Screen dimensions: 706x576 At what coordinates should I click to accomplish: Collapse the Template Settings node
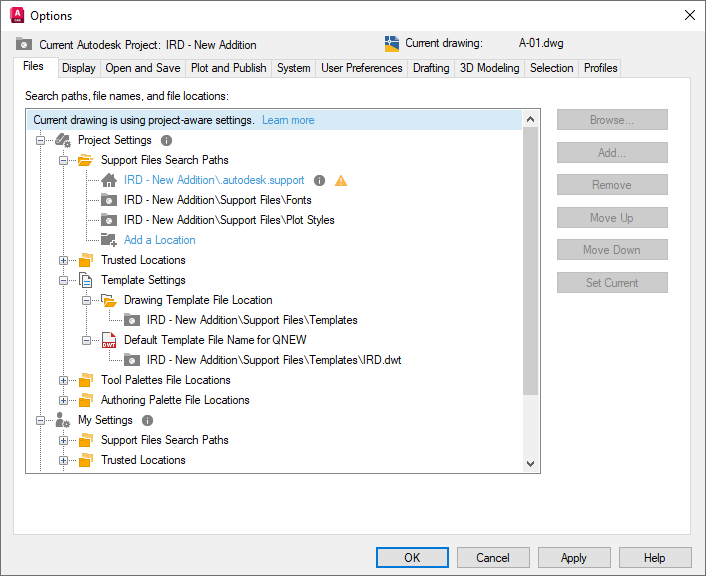[63, 280]
